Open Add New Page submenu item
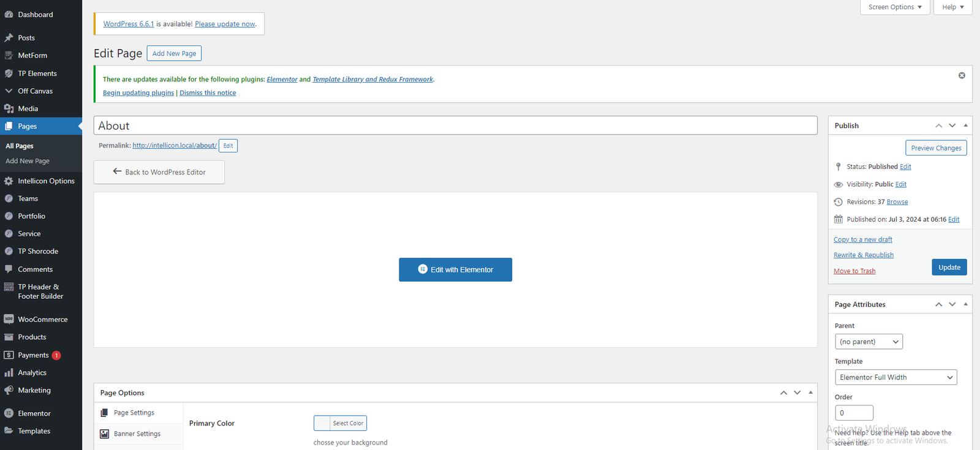The width and height of the screenshot is (980, 450). click(28, 161)
